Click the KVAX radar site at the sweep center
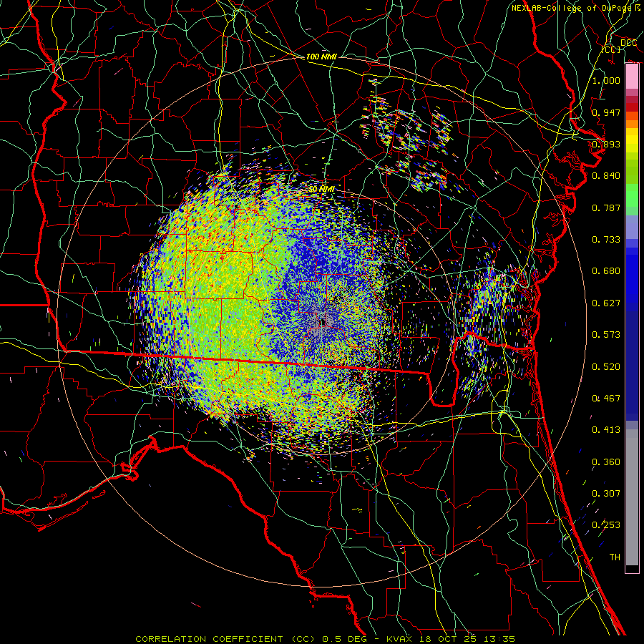Viewport: 644px width, 644px height. coord(322,322)
